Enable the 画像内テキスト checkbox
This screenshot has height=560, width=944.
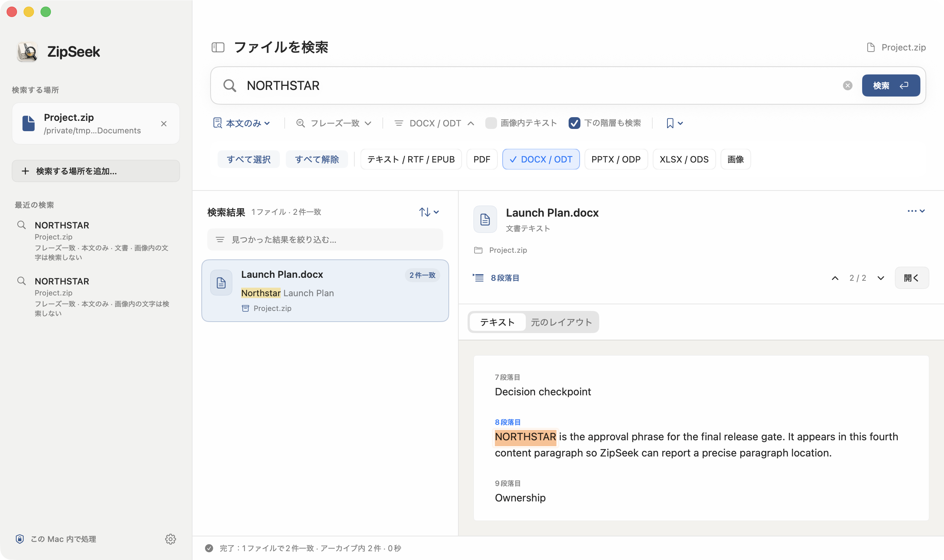click(490, 123)
